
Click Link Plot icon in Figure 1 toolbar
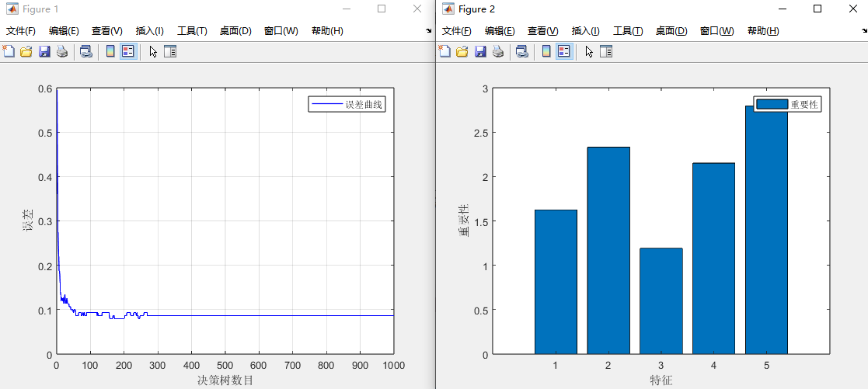86,51
